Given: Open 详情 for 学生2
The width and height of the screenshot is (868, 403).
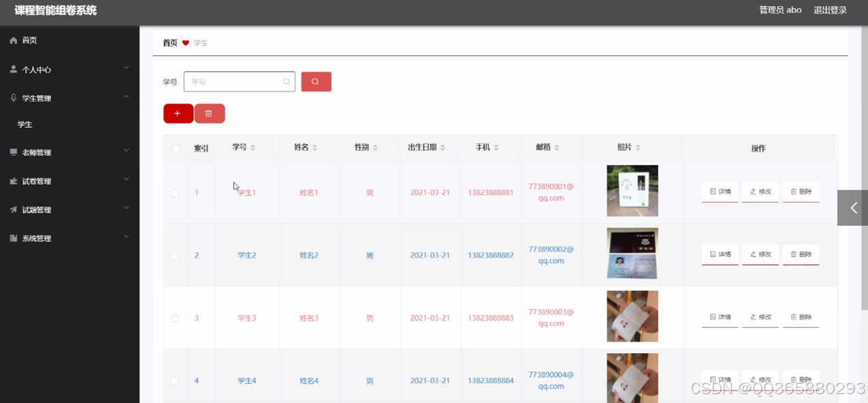Looking at the screenshot, I should click(720, 255).
